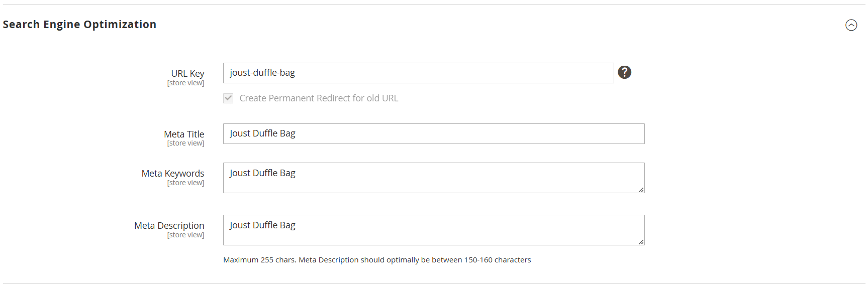Click [store view] scope under Meta Description

pyautogui.click(x=185, y=235)
